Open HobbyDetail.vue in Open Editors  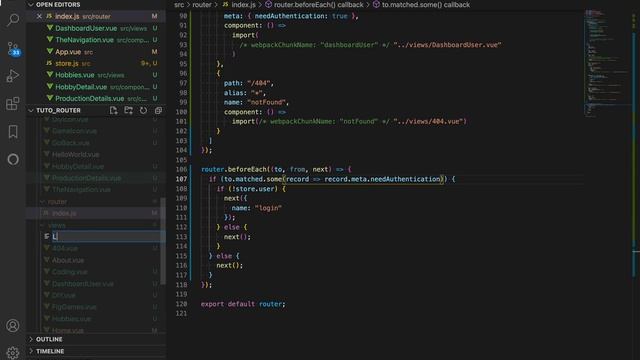(x=96, y=87)
